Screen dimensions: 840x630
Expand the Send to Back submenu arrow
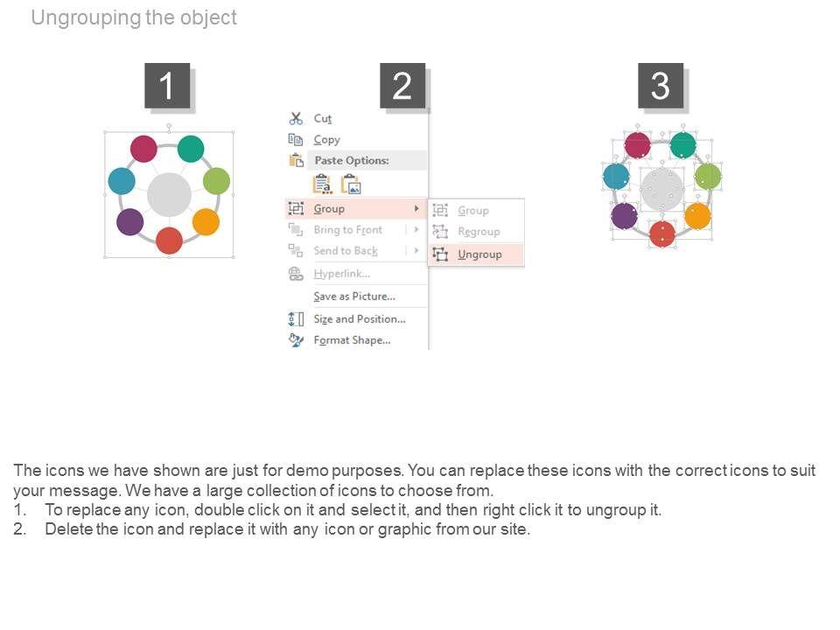pos(416,250)
